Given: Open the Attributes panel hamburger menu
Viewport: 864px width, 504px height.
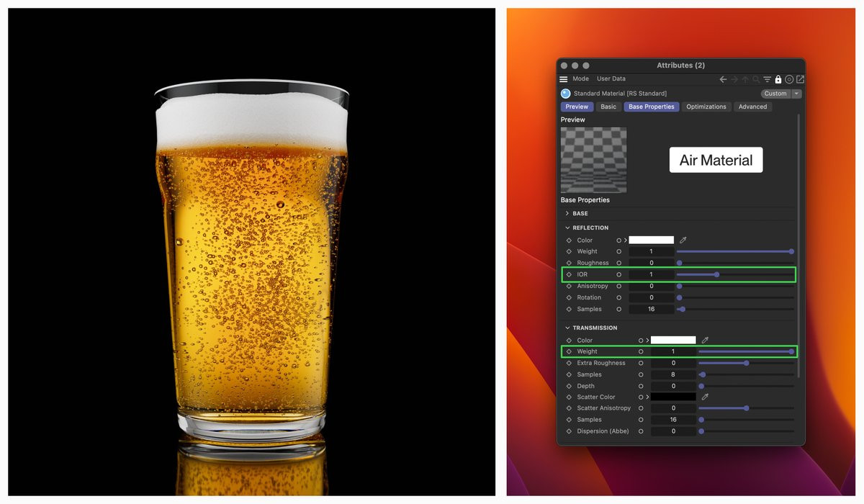Looking at the screenshot, I should 564,79.
